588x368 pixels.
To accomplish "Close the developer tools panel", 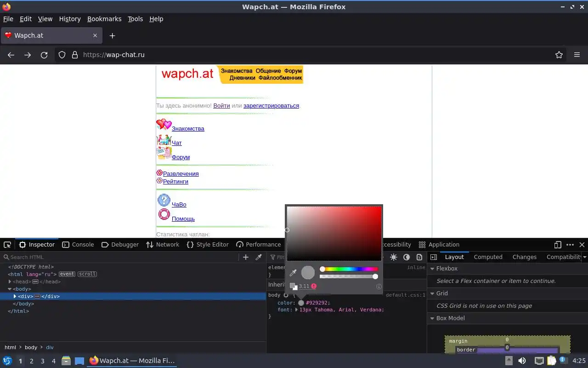I will (x=582, y=245).
